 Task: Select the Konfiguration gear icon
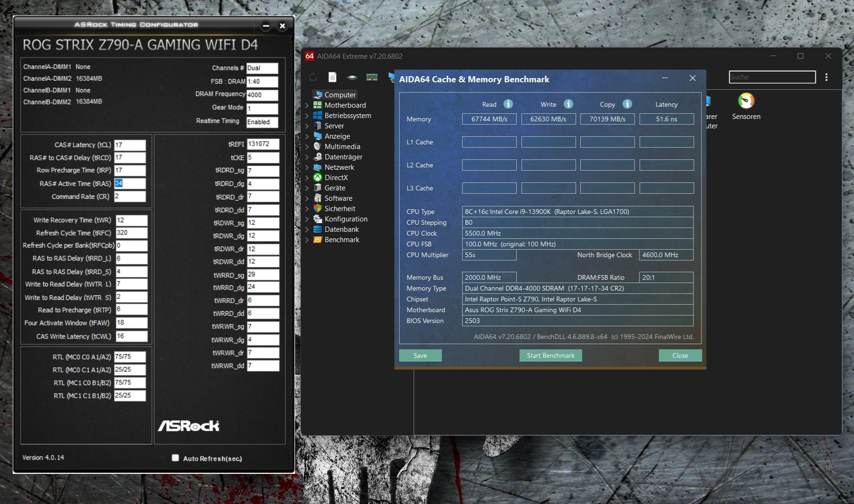318,219
